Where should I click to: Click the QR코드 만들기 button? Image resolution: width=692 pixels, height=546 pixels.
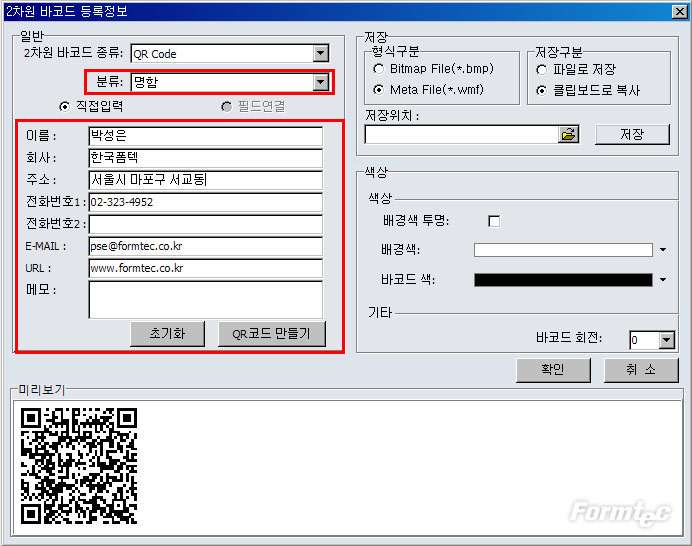271,334
